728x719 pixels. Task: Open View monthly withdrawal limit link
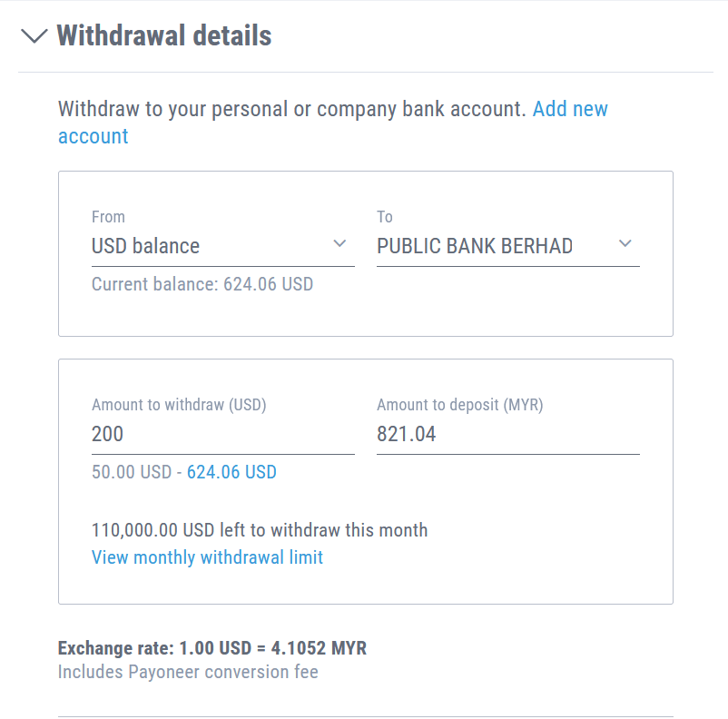207,557
